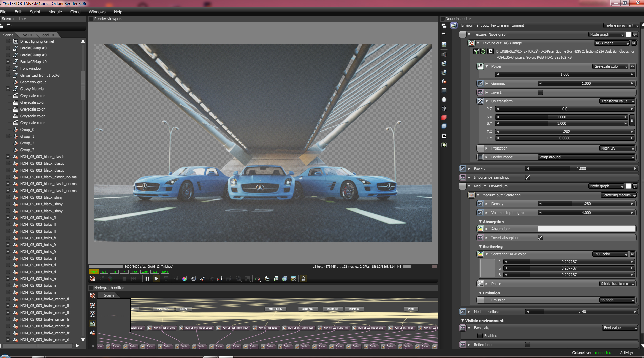This screenshot has width=644, height=358.
Task: Expand the Direct lighting kernel tree item
Action: point(8,41)
